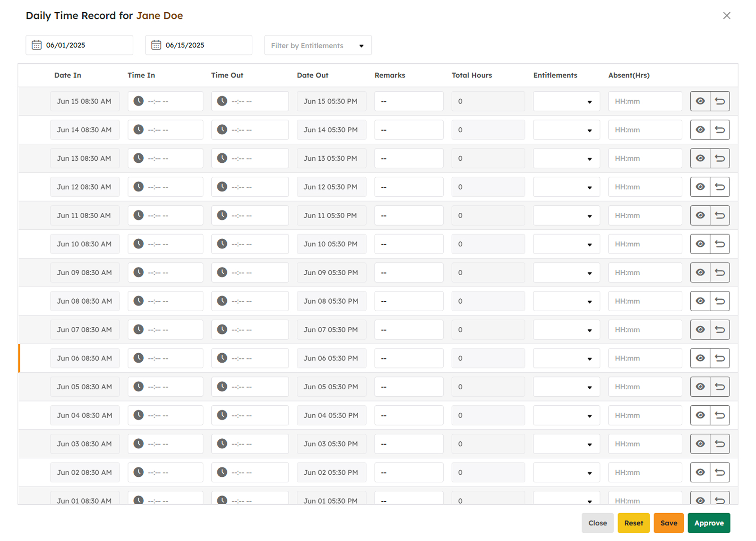
Task: Revert the Jun 07 row with undo arrow
Action: click(720, 330)
